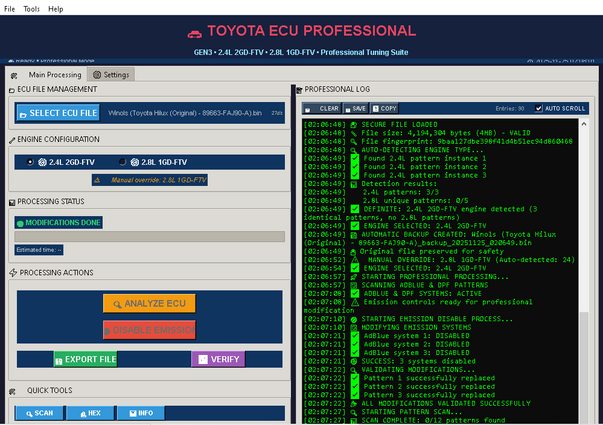Open the Tools menu
The height and width of the screenshot is (425, 603).
click(32, 9)
